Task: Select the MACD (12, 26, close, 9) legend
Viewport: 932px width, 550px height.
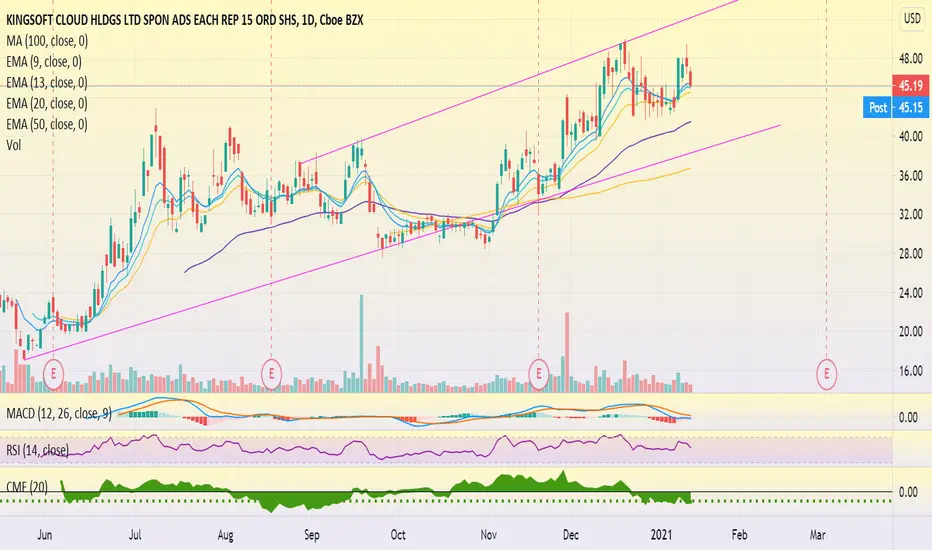Action: [x=59, y=413]
